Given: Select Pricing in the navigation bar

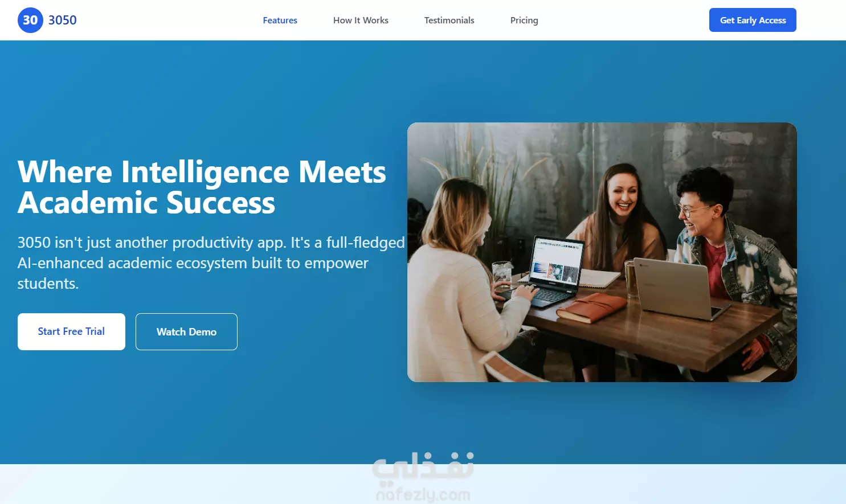Looking at the screenshot, I should 524,20.
